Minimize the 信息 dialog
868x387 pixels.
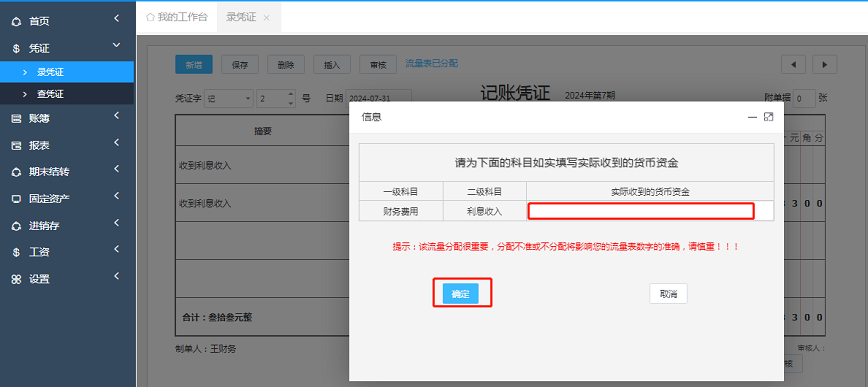[752, 117]
